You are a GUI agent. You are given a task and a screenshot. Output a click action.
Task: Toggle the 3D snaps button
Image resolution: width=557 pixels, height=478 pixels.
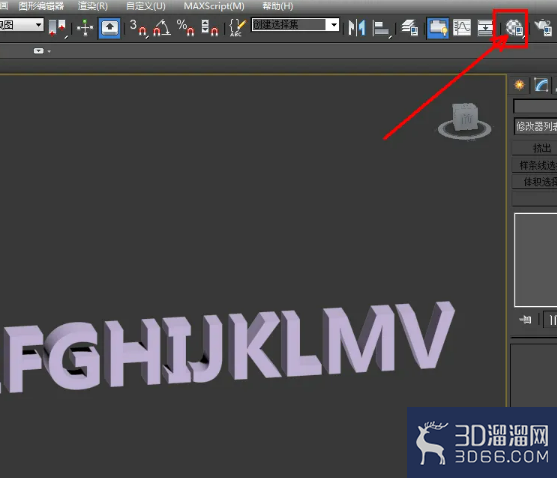(x=138, y=28)
